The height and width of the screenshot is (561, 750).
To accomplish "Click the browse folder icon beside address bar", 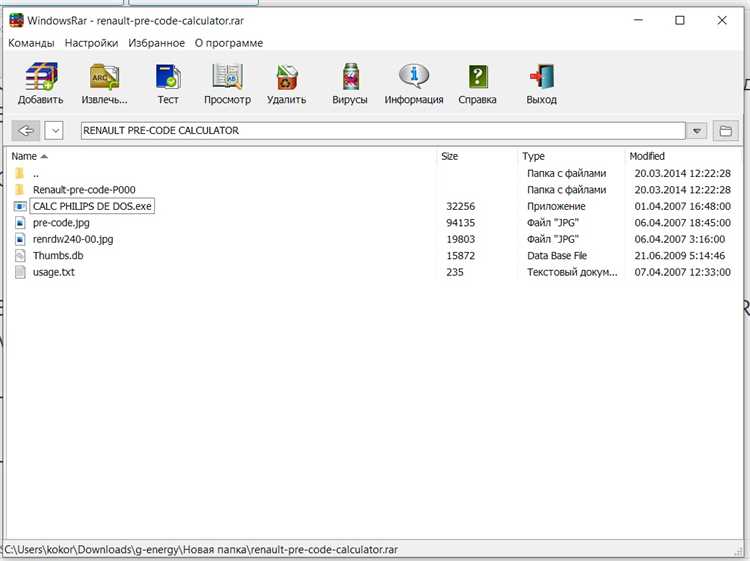I will tap(725, 131).
